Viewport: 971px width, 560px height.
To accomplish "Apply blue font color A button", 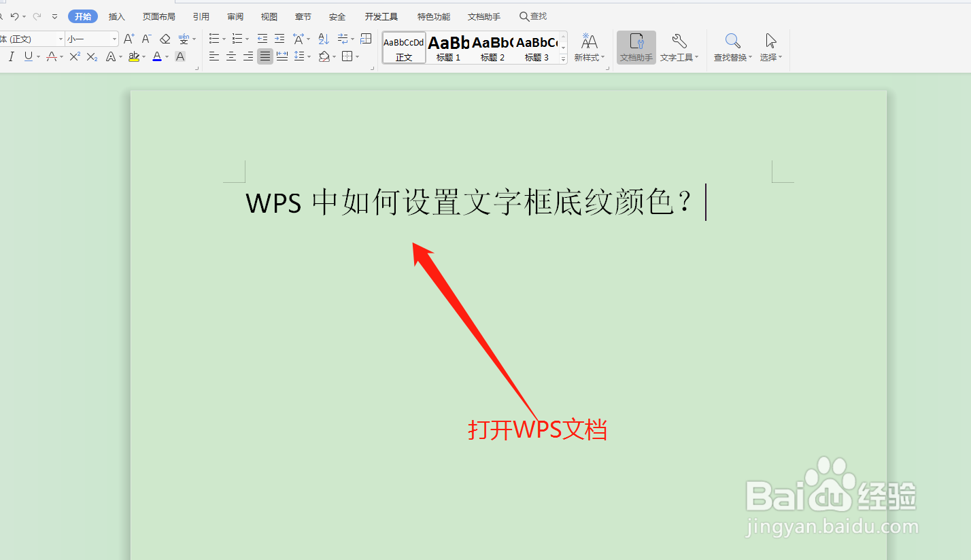I will 157,56.
